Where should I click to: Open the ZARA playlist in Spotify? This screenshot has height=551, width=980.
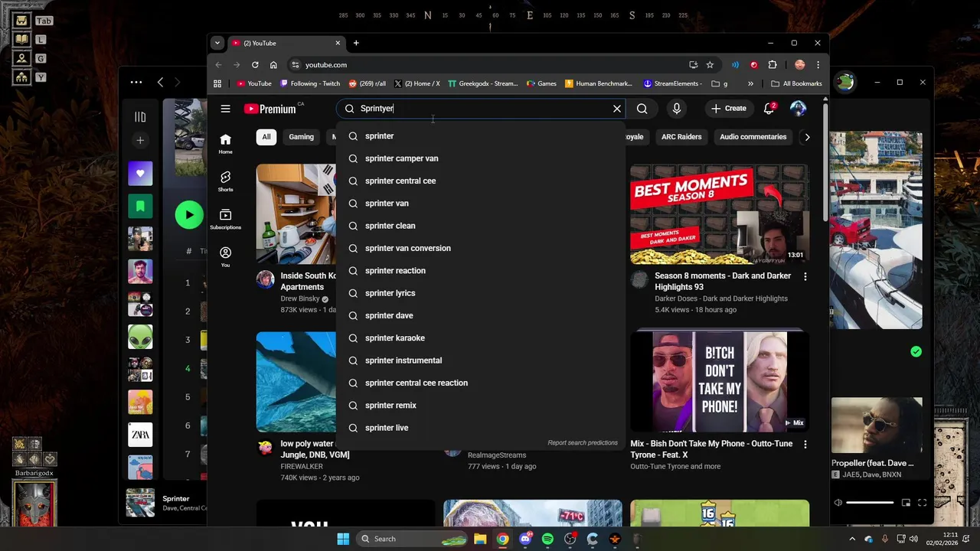coord(140,435)
